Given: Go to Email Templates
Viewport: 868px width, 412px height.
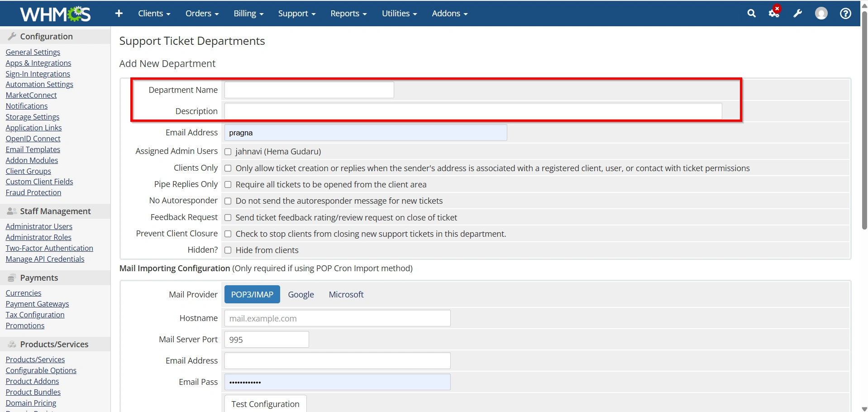Looking at the screenshot, I should point(33,149).
